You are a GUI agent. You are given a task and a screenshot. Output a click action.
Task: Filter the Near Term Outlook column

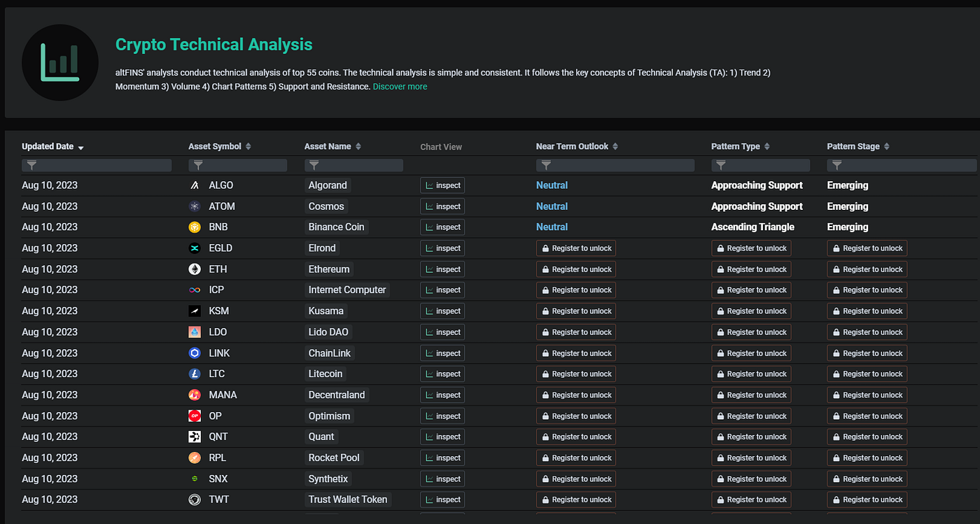tap(615, 165)
